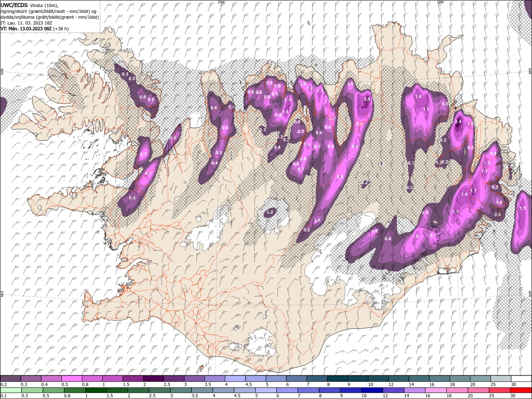Click the snow legend swatch labeled 6
Viewport: 532px width, 399px height.
tap(296, 379)
